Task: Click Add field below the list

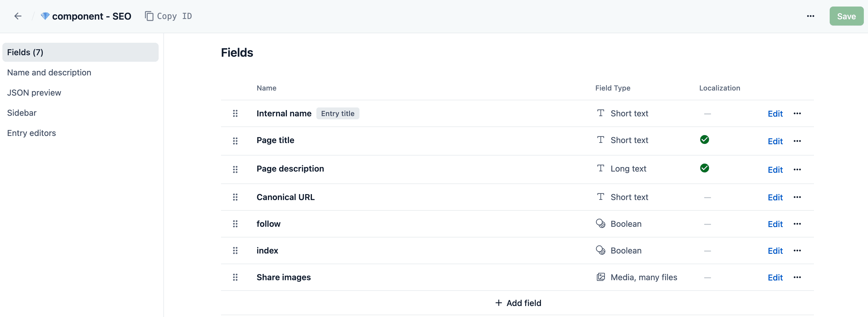Action: pos(518,303)
